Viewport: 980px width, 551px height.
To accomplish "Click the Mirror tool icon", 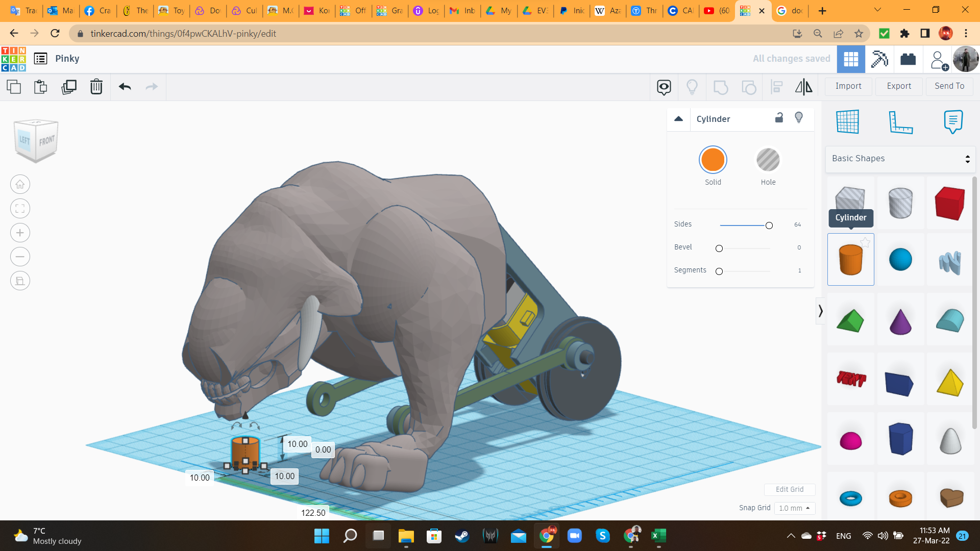I will click(x=803, y=87).
